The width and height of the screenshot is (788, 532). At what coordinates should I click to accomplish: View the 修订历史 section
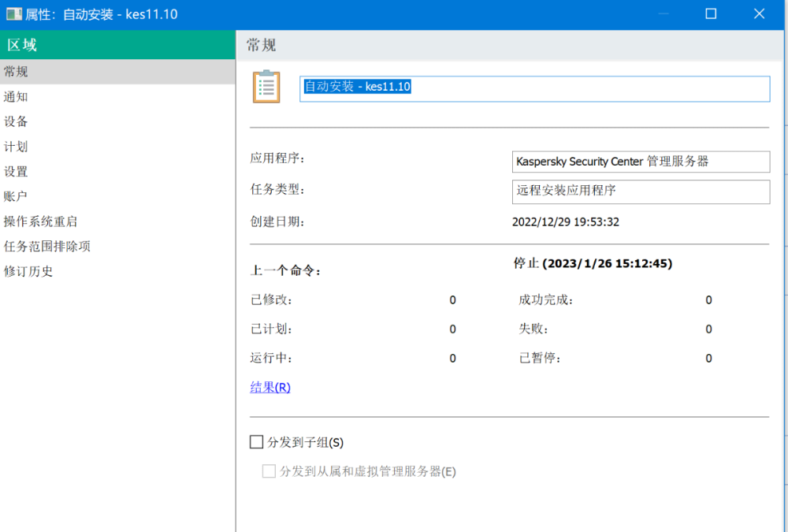click(28, 271)
